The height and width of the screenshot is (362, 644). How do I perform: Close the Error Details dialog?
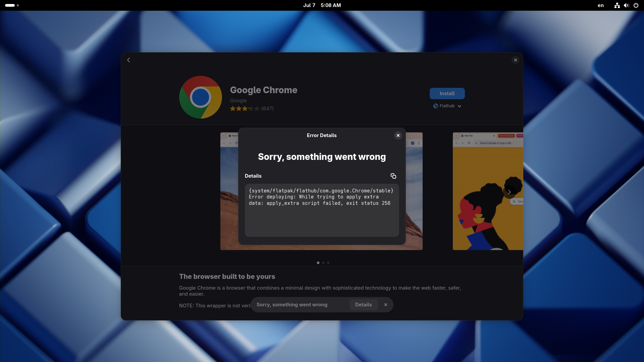click(x=398, y=135)
